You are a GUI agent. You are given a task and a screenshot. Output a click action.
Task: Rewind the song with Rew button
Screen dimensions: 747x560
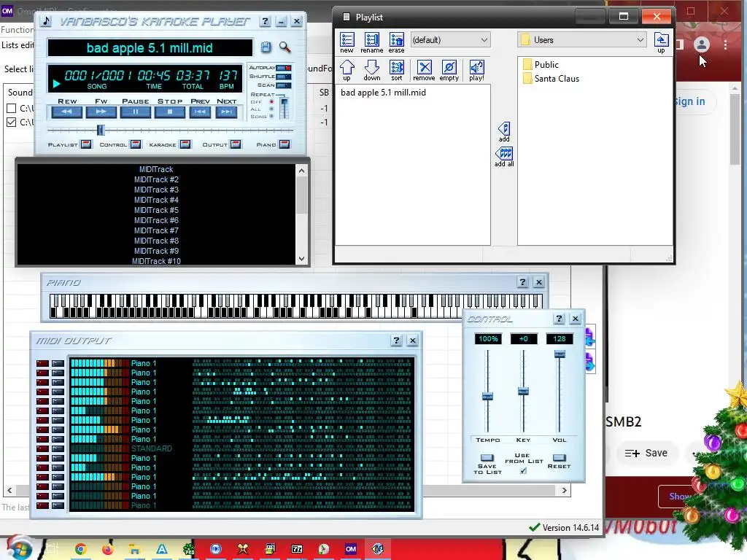tap(66, 112)
